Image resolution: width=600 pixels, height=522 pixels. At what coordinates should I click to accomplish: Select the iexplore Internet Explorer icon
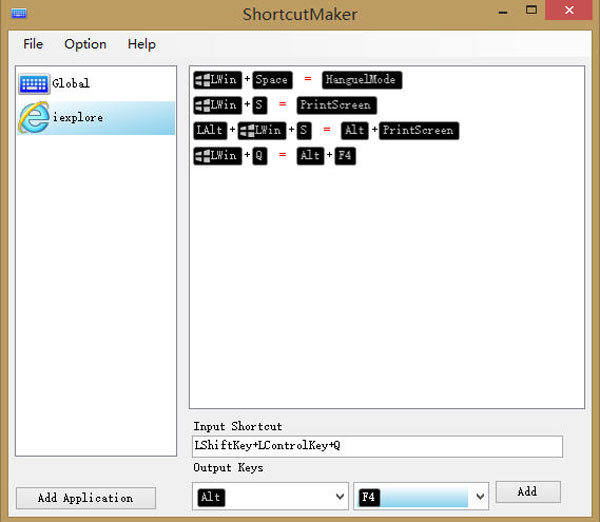34,117
